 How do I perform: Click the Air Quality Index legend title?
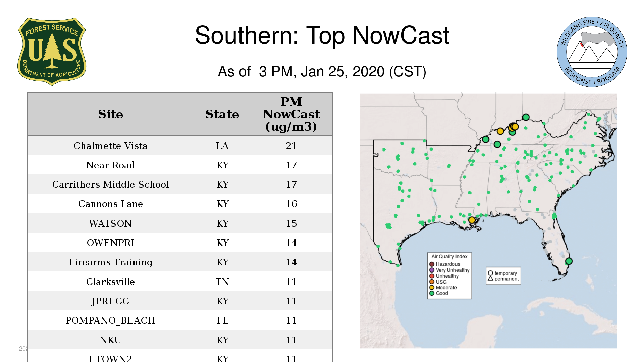click(x=449, y=256)
